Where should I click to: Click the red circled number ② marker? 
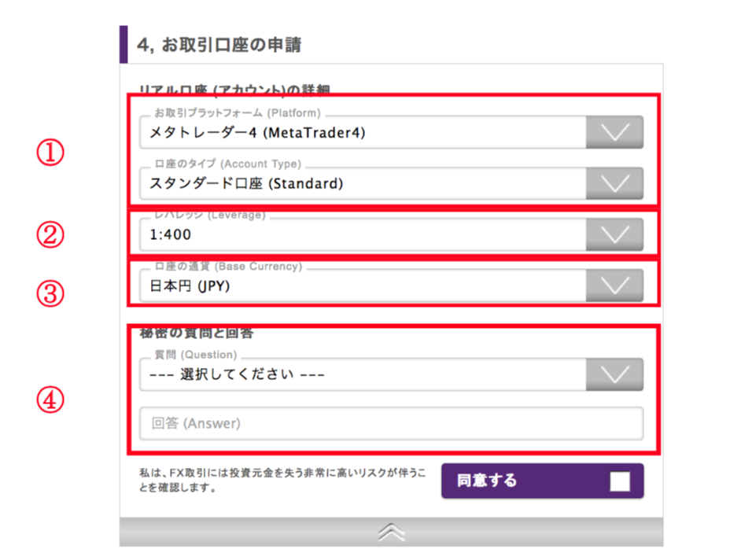pyautogui.click(x=52, y=234)
